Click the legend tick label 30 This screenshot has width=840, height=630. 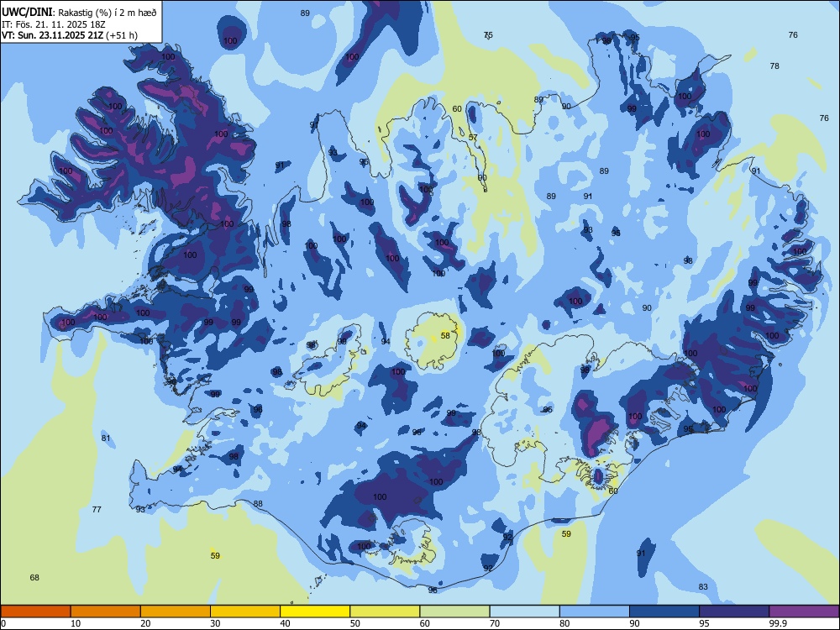click(215, 623)
